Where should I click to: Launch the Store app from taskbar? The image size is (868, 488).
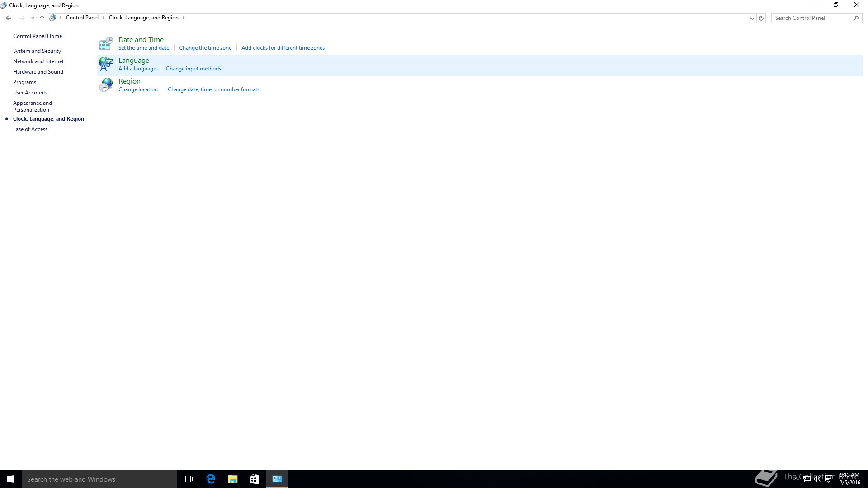click(255, 479)
